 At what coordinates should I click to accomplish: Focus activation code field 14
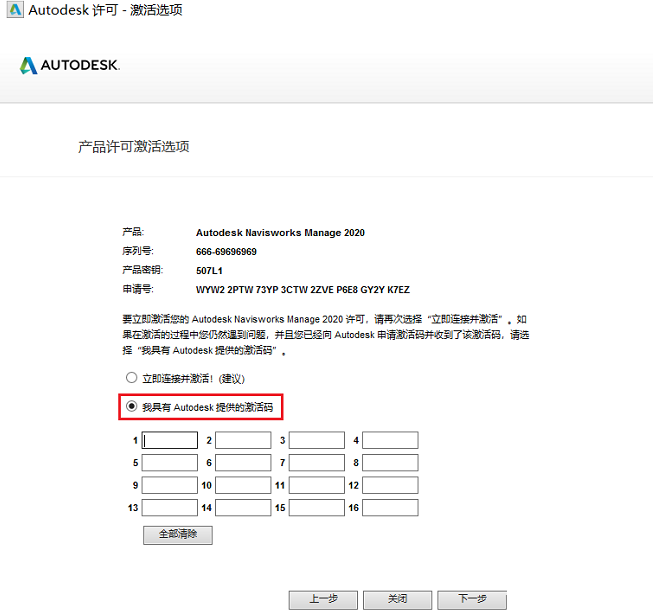tap(243, 508)
